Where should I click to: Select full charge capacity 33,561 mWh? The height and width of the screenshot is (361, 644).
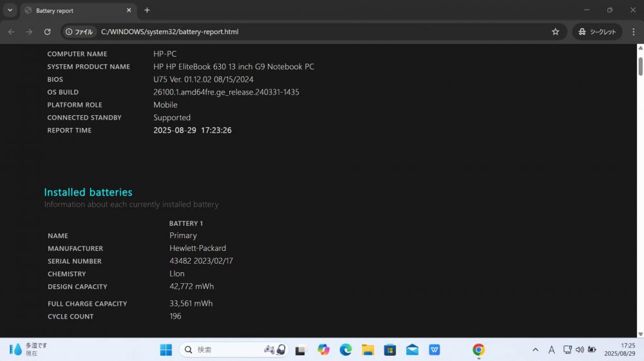coord(191,304)
